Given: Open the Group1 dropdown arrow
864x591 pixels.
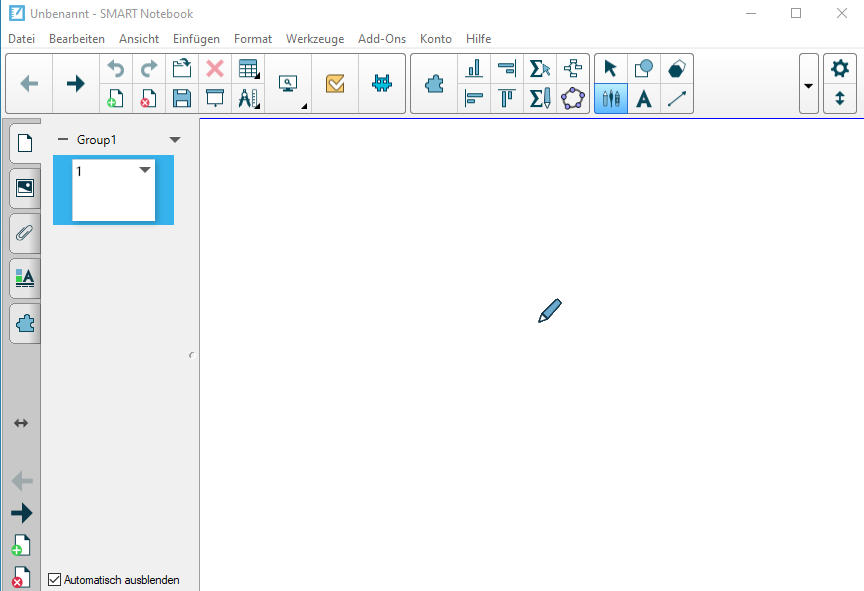Looking at the screenshot, I should tap(175, 140).
